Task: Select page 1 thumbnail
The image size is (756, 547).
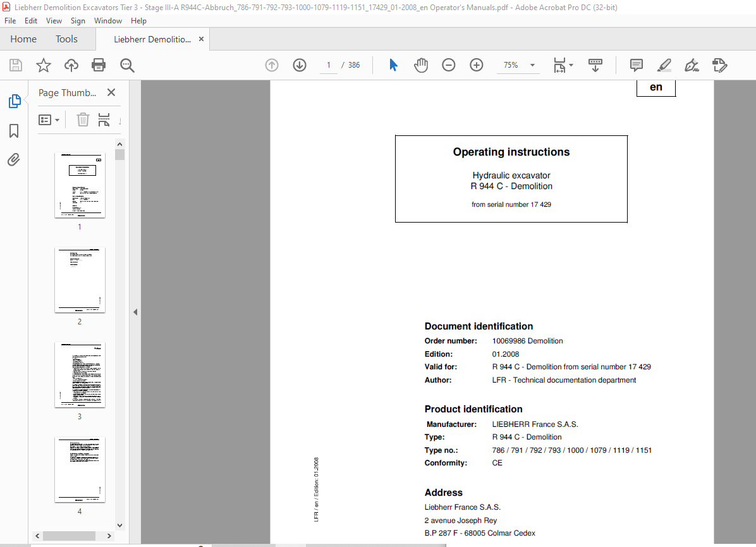Action: click(x=80, y=185)
